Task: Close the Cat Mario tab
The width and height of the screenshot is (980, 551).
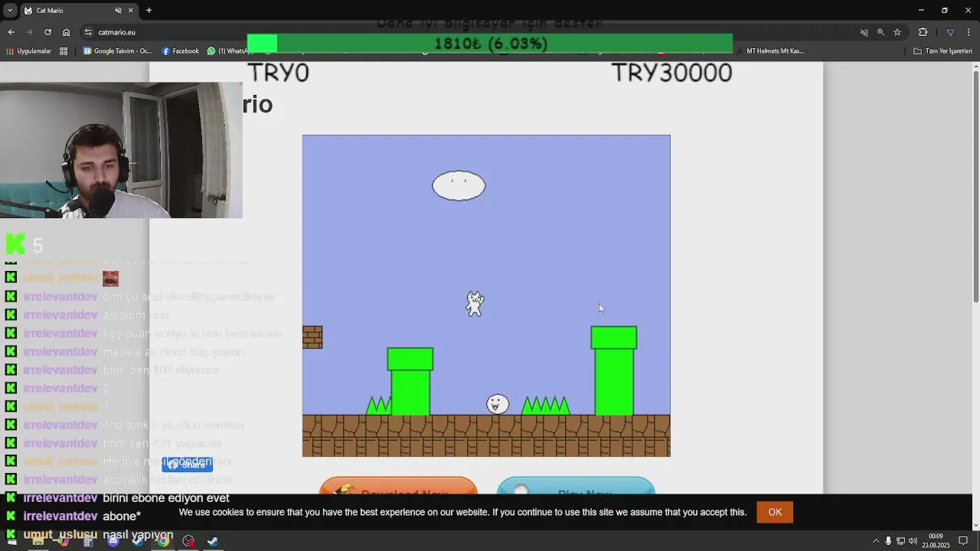Action: tap(130, 11)
